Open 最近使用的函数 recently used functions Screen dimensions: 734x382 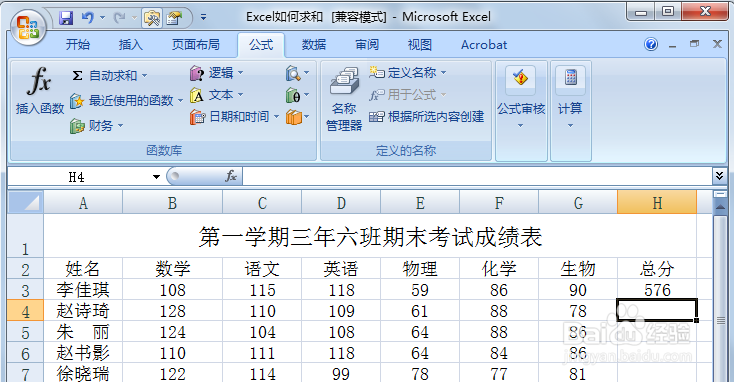coord(126,101)
